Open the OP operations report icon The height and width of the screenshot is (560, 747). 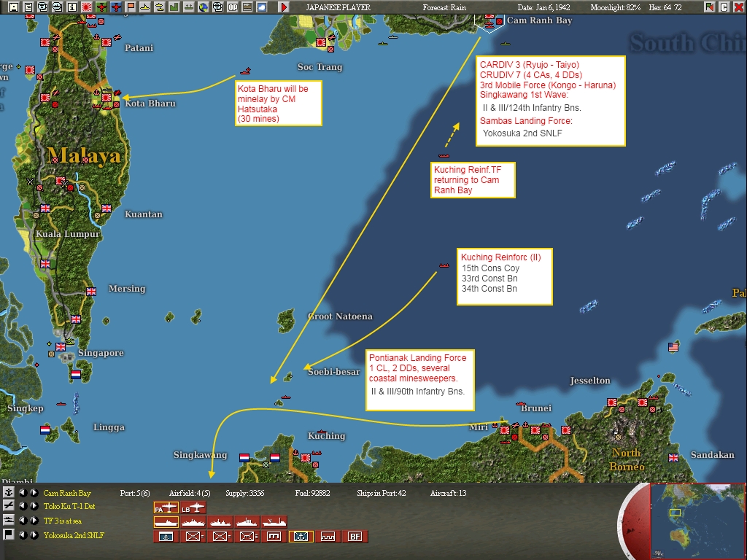[233, 7]
